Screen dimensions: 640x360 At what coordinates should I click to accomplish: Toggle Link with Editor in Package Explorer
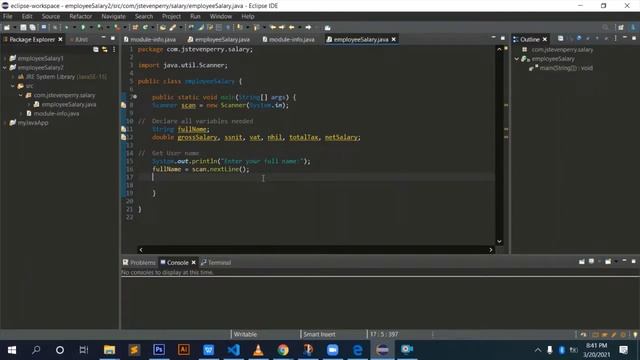tap(105, 49)
